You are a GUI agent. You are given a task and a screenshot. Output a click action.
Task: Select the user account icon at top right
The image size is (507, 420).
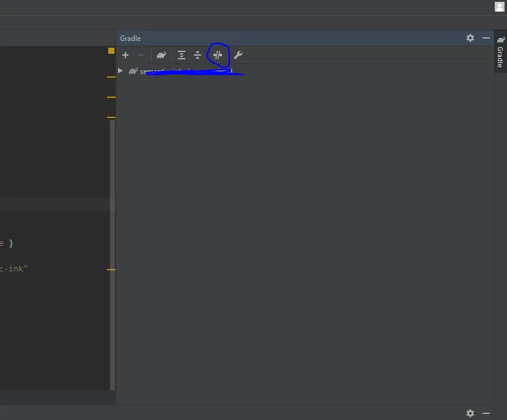(x=499, y=7)
